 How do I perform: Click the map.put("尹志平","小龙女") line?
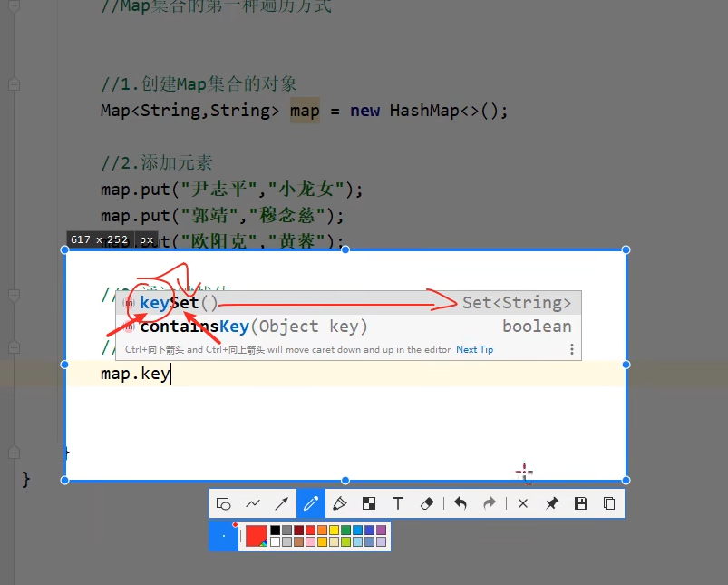[232, 190]
